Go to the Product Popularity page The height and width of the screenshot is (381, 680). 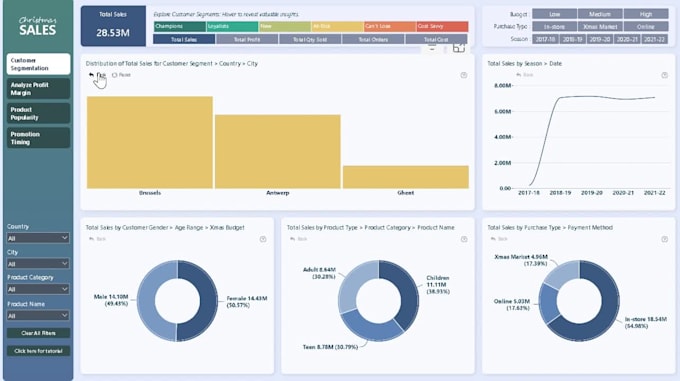[38, 114]
